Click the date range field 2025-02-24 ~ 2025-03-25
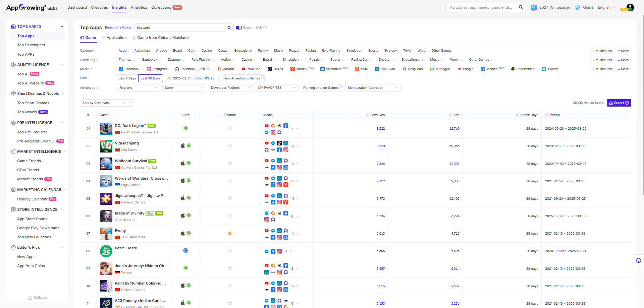The height and width of the screenshot is (308, 644). pos(192,78)
